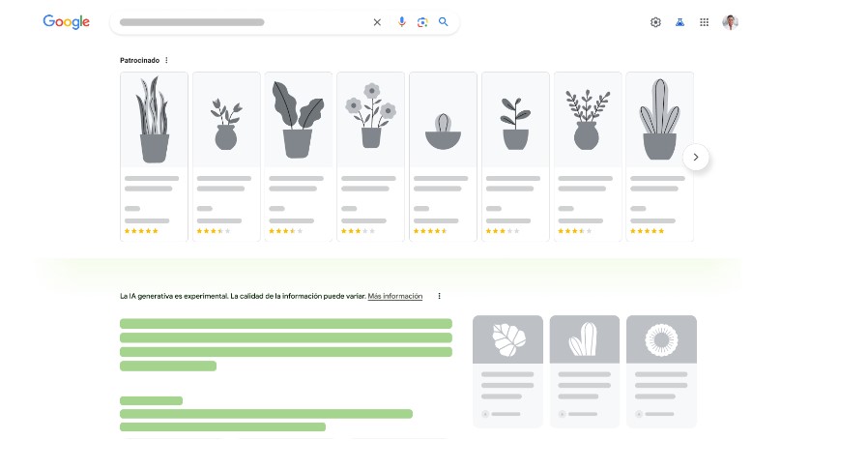Open Search Labs flask icon
Screen dimensions: 868x469
click(680, 22)
